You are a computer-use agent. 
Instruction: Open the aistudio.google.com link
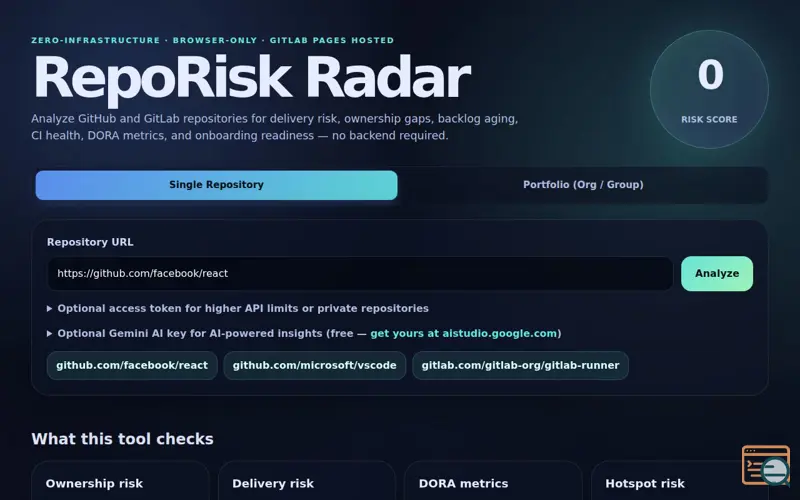463,334
